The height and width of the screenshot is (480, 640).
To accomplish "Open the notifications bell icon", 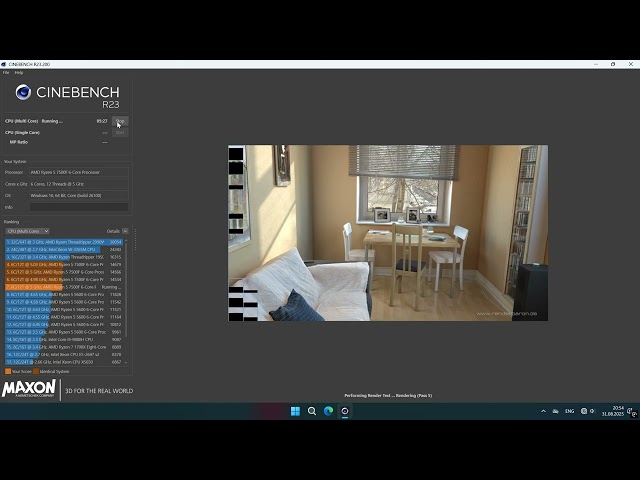I will pyautogui.click(x=632, y=411).
